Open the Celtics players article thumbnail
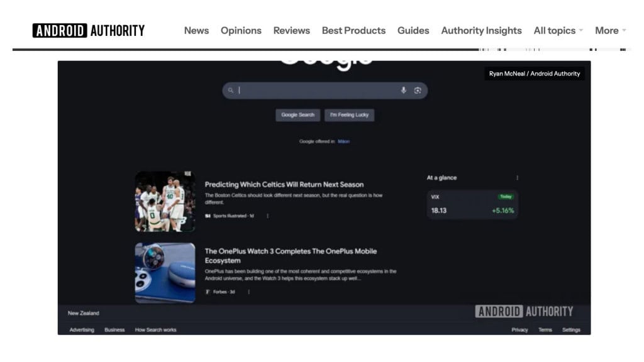Image resolution: width=644 pixels, height=362 pixels. coord(165,202)
